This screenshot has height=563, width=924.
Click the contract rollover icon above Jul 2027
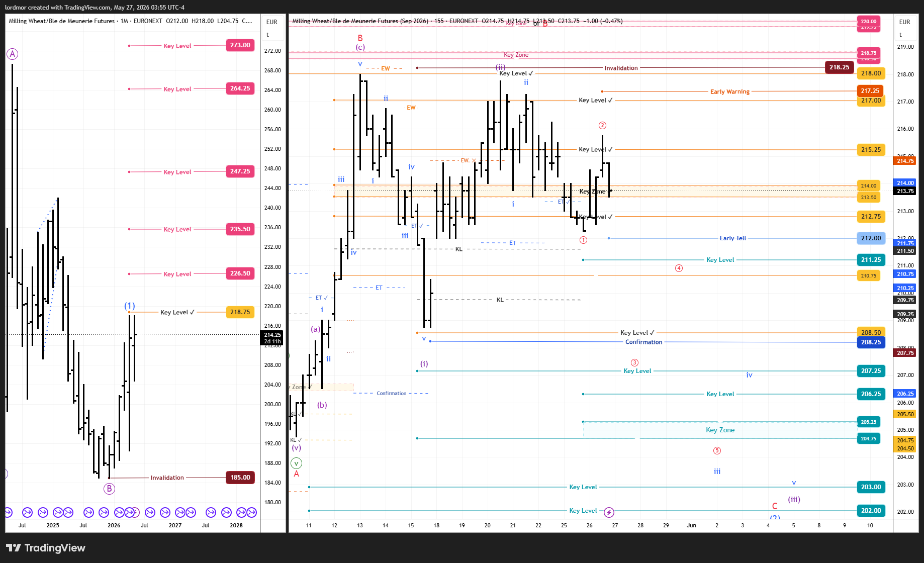click(211, 512)
